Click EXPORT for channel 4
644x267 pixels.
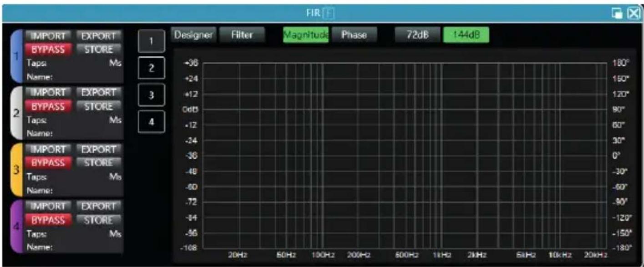tap(98, 207)
